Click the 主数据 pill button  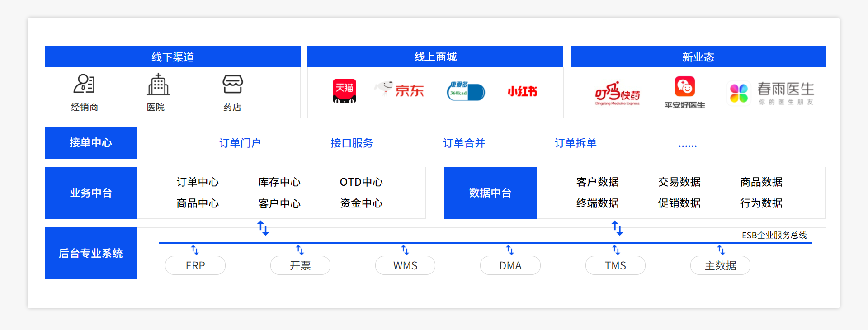720,265
